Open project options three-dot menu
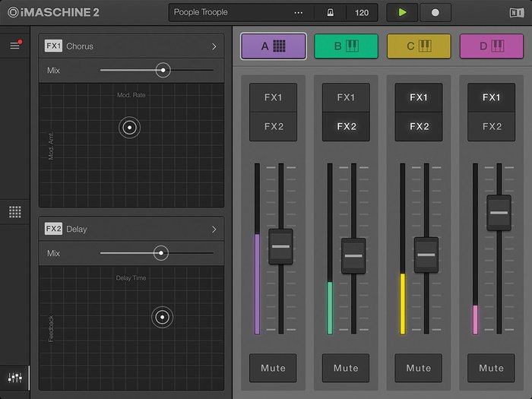This screenshot has height=399, width=532. 298,13
